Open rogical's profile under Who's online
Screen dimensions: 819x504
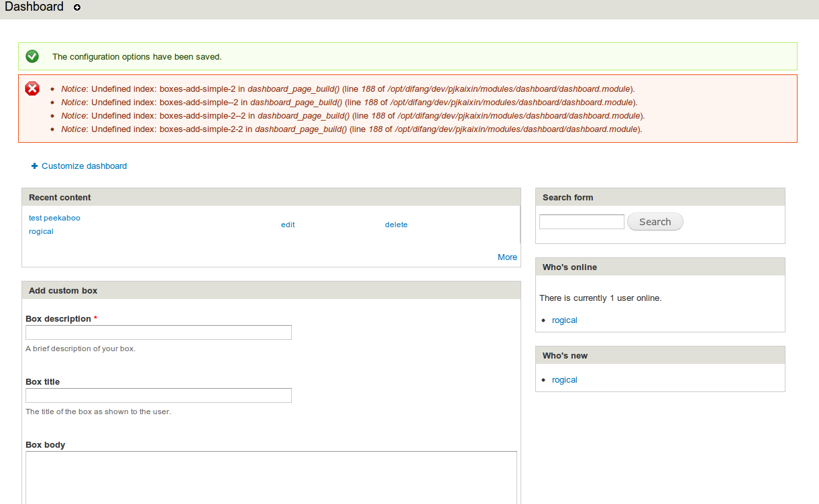(565, 320)
